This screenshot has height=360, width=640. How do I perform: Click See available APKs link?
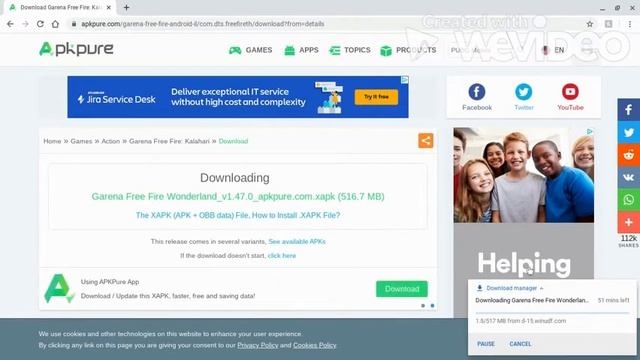click(297, 242)
